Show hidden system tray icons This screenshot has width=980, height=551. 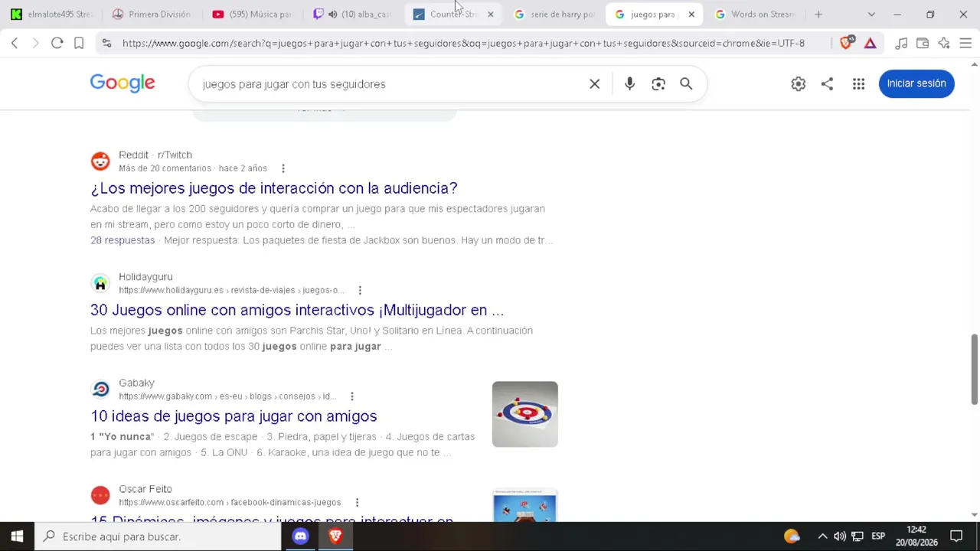click(822, 536)
